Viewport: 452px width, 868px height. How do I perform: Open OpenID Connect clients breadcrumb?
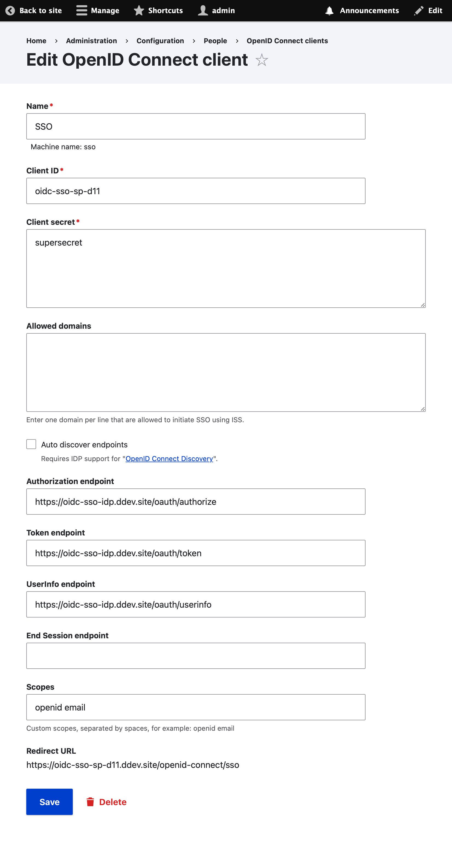[287, 41]
